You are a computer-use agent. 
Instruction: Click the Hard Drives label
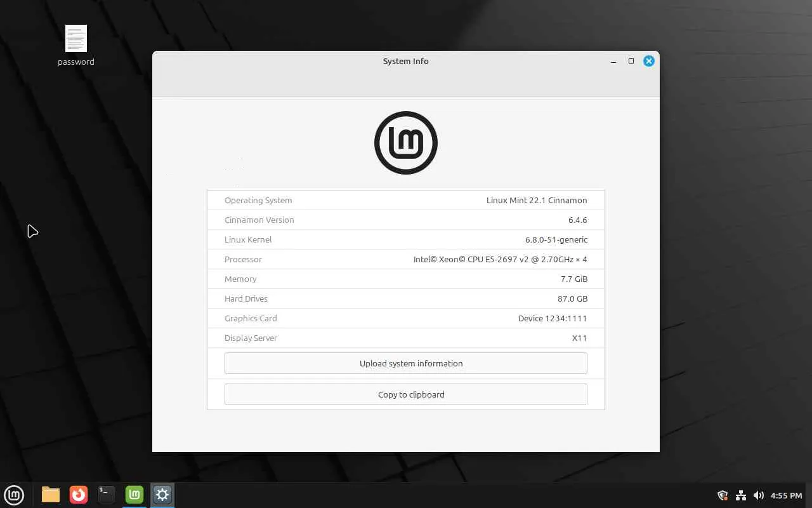pos(246,298)
